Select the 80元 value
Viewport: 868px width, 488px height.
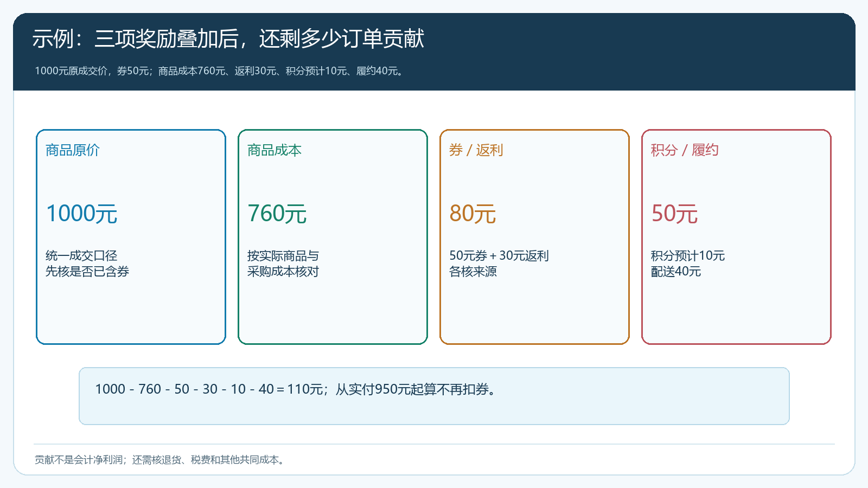(473, 214)
